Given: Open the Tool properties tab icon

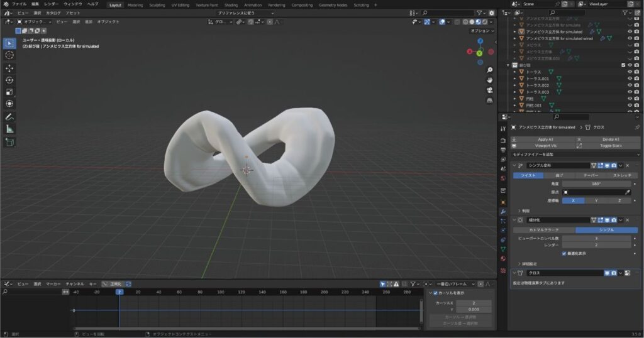Looking at the screenshot, I should click(503, 129).
